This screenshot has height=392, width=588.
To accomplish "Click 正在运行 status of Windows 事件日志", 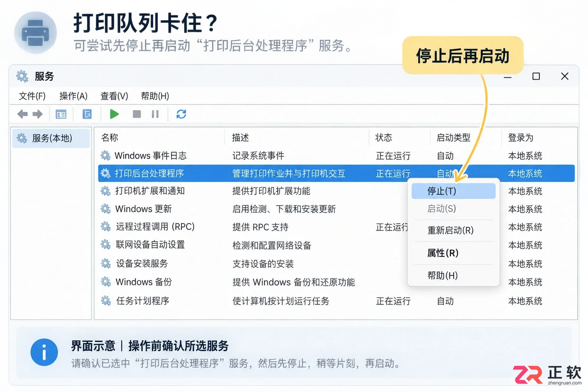I will [393, 156].
